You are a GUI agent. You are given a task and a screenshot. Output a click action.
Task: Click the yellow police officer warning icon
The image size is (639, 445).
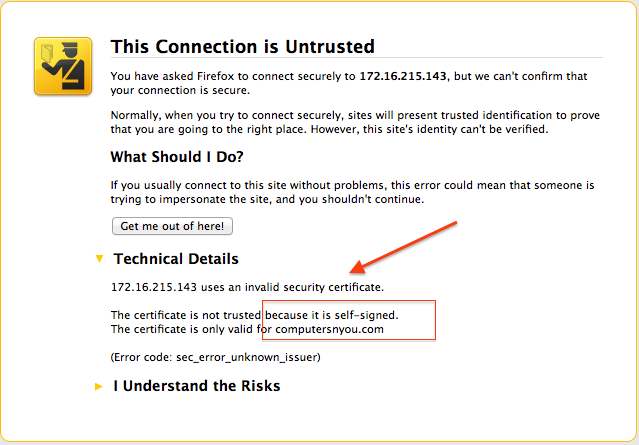63,66
